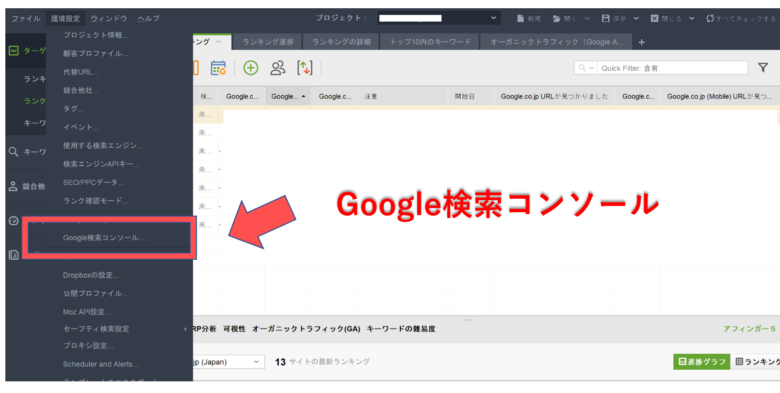Sort by the highlighted Google... column header
The image size is (780, 393).
(x=288, y=97)
